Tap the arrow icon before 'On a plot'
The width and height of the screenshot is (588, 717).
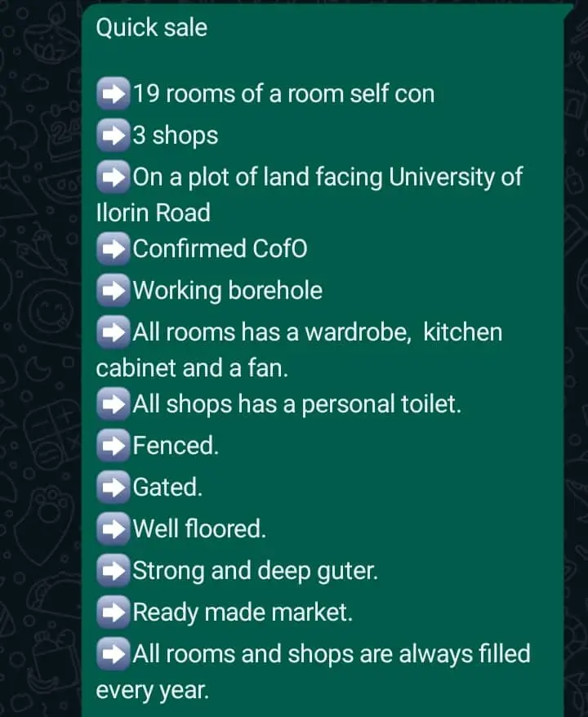(114, 177)
